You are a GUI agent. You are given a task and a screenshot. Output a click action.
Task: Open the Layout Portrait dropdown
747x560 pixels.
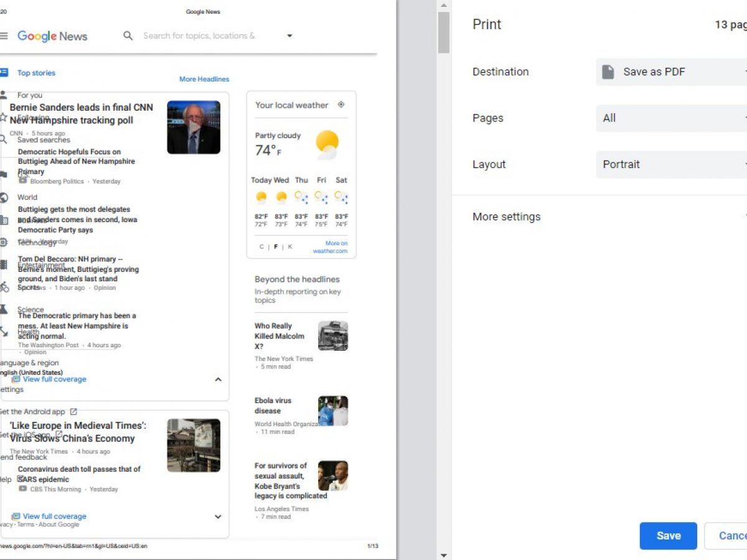tap(672, 165)
